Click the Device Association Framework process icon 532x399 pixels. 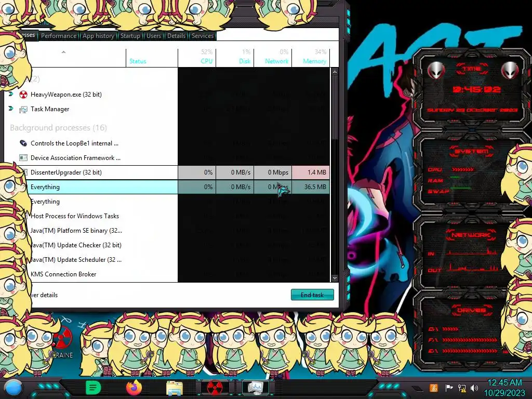tap(23, 158)
